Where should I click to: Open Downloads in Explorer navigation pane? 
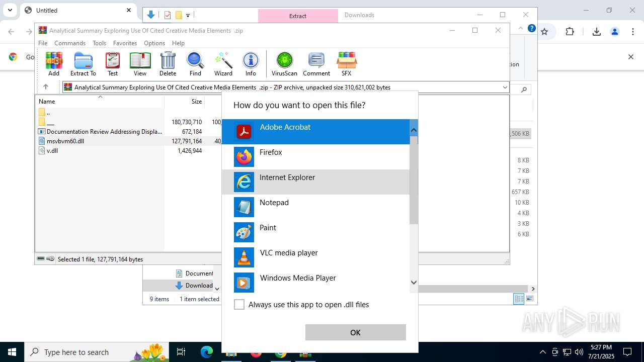point(194,286)
